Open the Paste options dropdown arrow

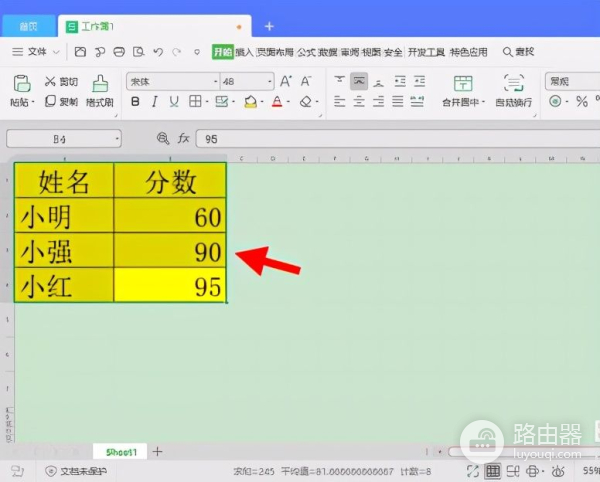[x=33, y=102]
